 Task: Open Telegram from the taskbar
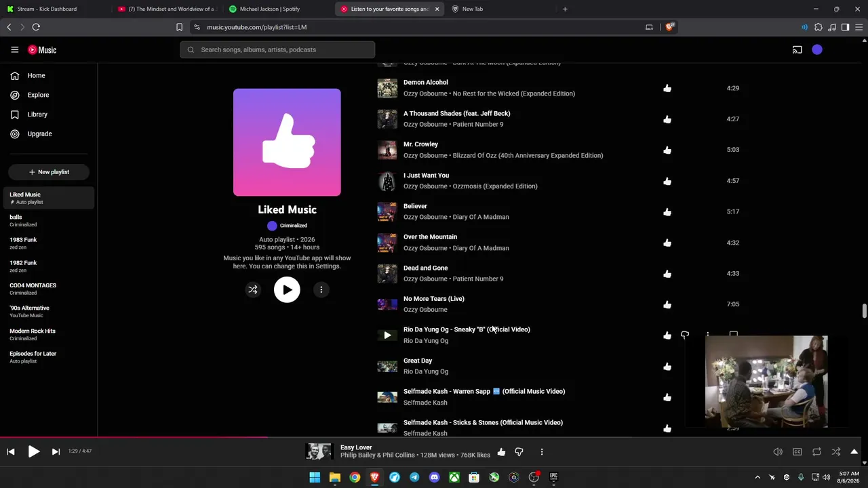tap(414, 477)
